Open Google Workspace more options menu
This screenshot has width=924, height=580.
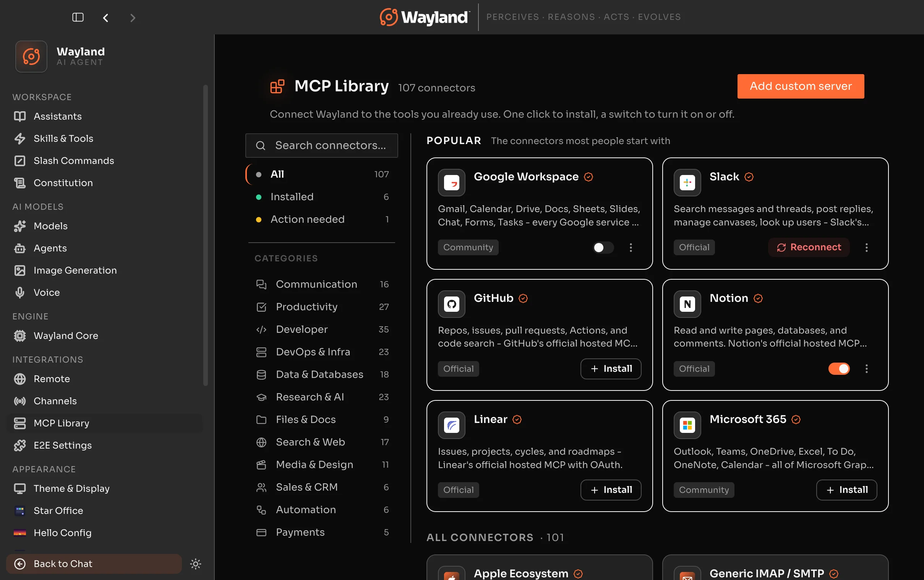tap(631, 248)
